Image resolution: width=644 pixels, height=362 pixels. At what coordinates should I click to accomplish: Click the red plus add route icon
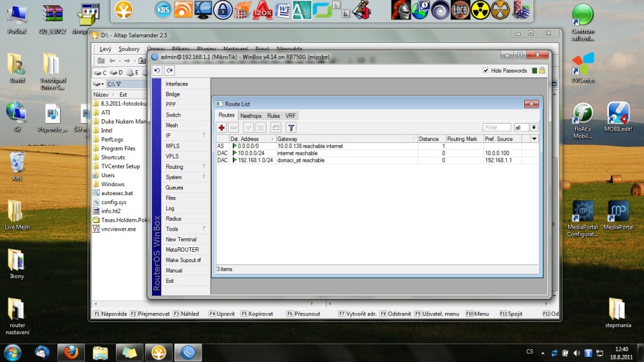point(222,128)
